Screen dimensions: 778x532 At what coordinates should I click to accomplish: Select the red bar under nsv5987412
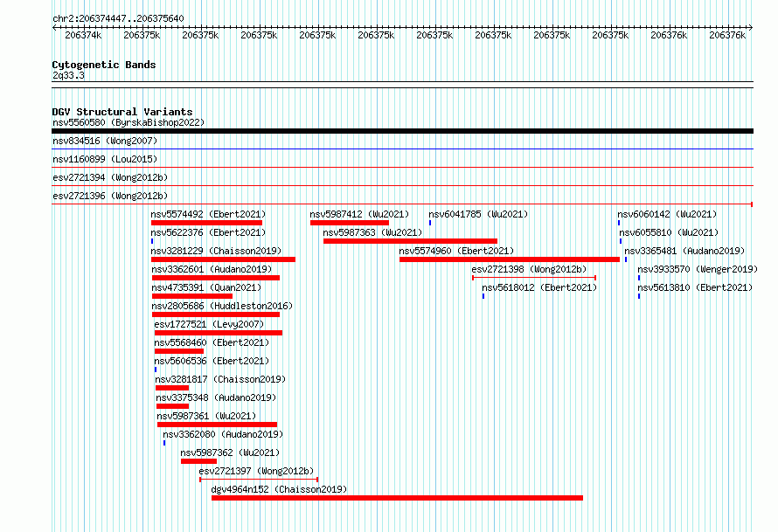pyautogui.click(x=350, y=223)
